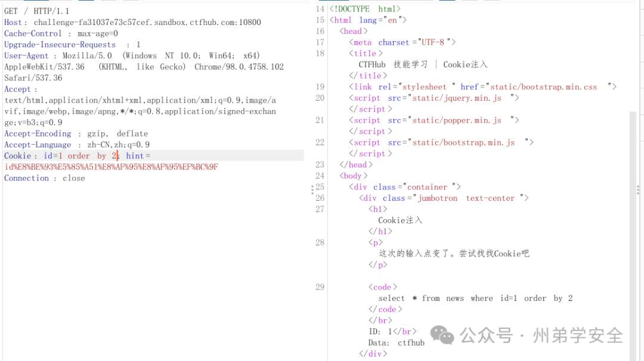Screen dimensions: 644x361
Task: Click the opening "<body>" tag on line 24
Action: [x=354, y=176]
